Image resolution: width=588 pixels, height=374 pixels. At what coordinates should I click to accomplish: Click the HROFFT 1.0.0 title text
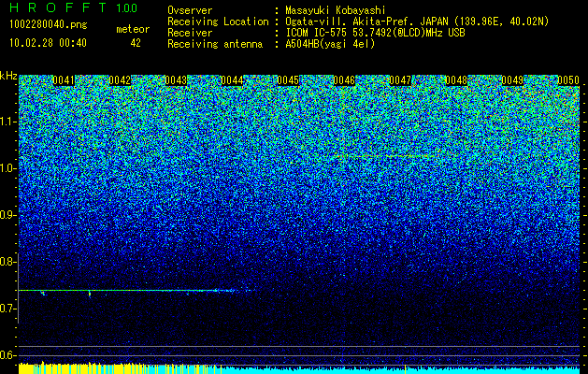point(74,7)
